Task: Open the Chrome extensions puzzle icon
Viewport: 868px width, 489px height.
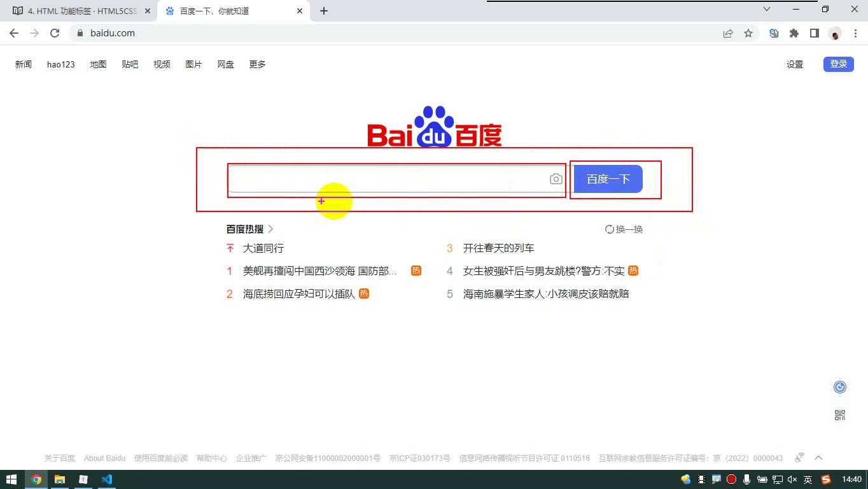Action: (794, 33)
